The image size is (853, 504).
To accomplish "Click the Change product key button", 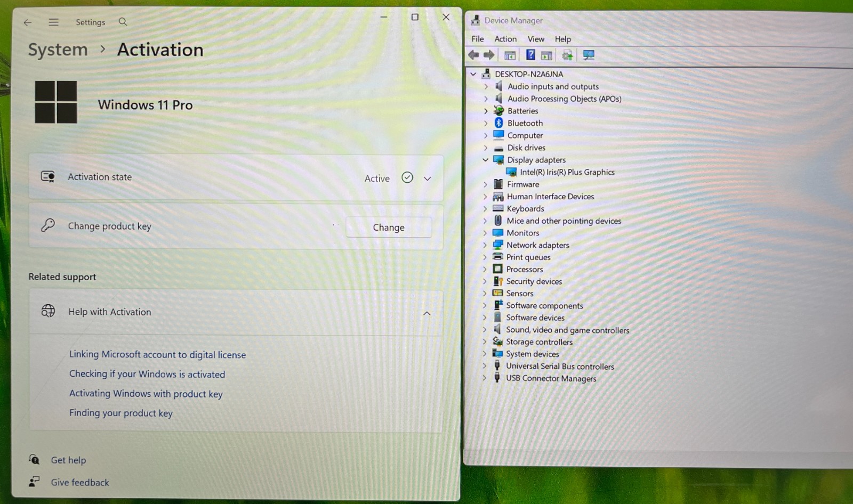I will [x=389, y=227].
